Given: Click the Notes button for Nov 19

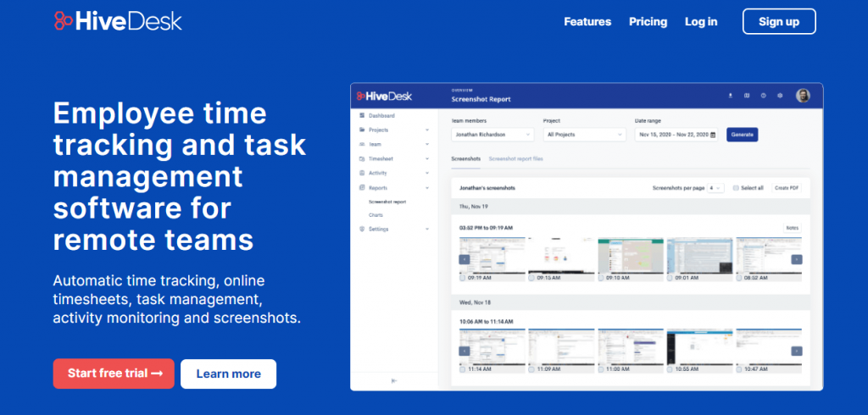Looking at the screenshot, I should tap(793, 228).
